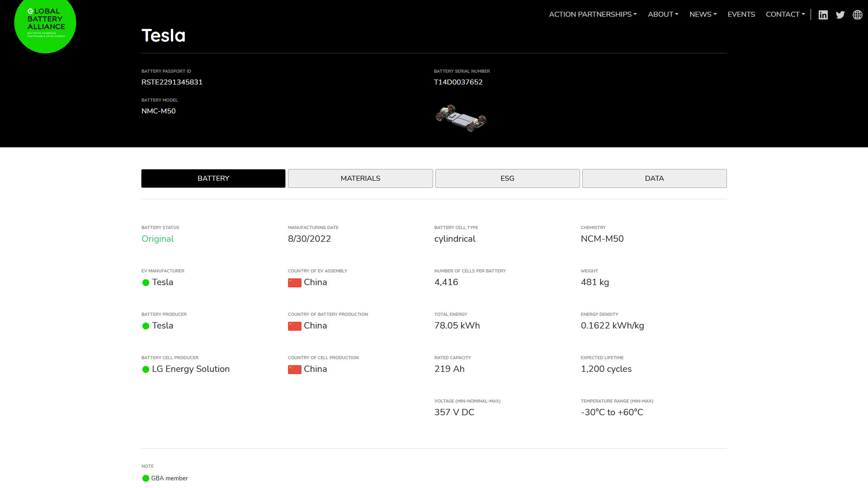Click the cylindrical cell type value

tap(455, 239)
